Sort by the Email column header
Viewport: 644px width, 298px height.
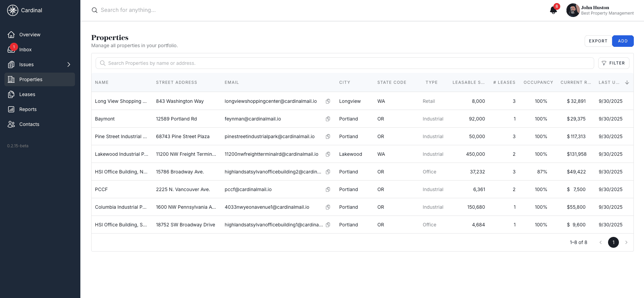click(x=232, y=82)
